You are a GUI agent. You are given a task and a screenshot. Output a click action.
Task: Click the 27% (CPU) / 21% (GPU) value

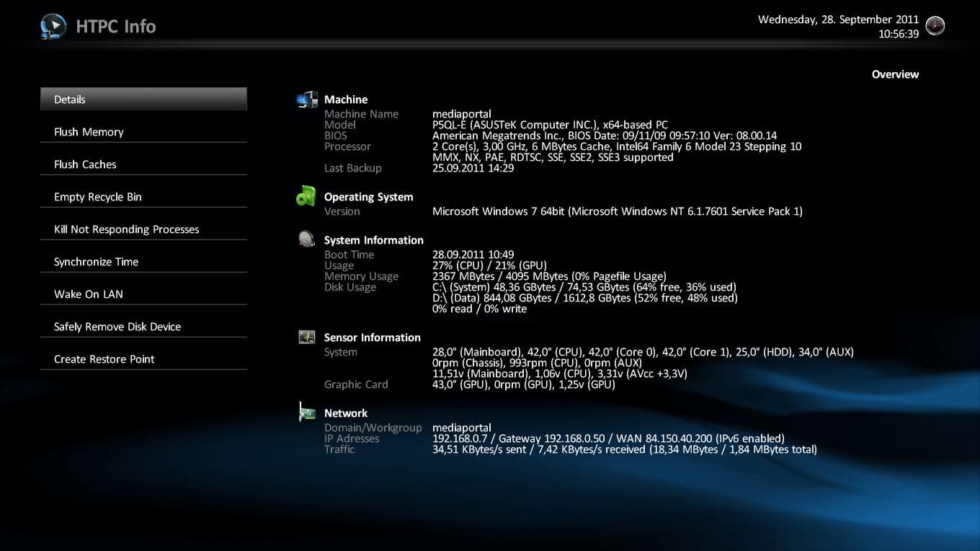[489, 265]
